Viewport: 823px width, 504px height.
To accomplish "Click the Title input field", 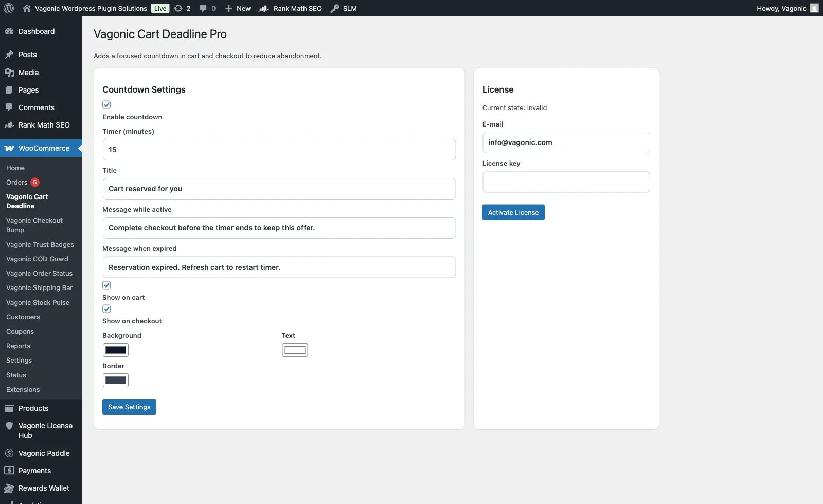I will [x=279, y=189].
